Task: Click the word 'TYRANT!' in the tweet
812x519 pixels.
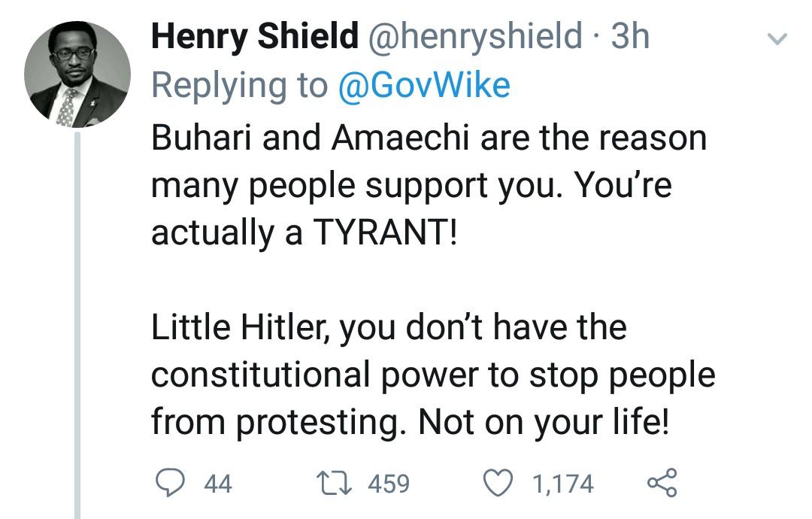Action: 384,233
